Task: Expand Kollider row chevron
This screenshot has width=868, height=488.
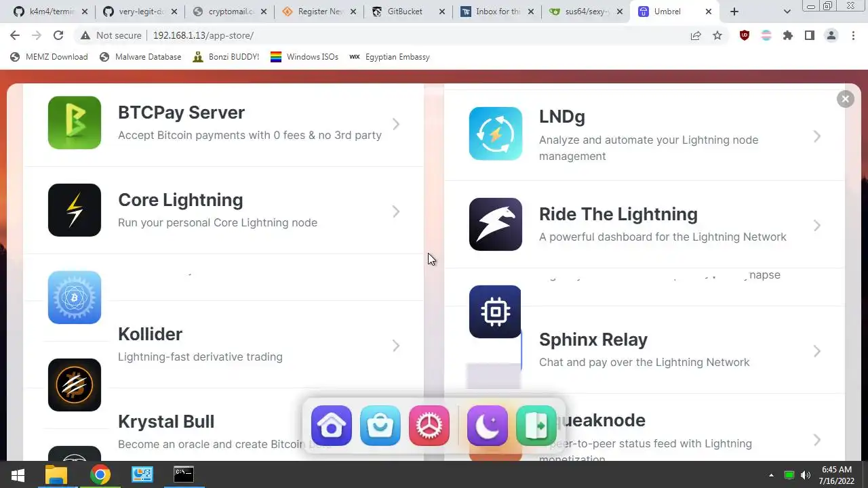Action: pyautogui.click(x=396, y=346)
